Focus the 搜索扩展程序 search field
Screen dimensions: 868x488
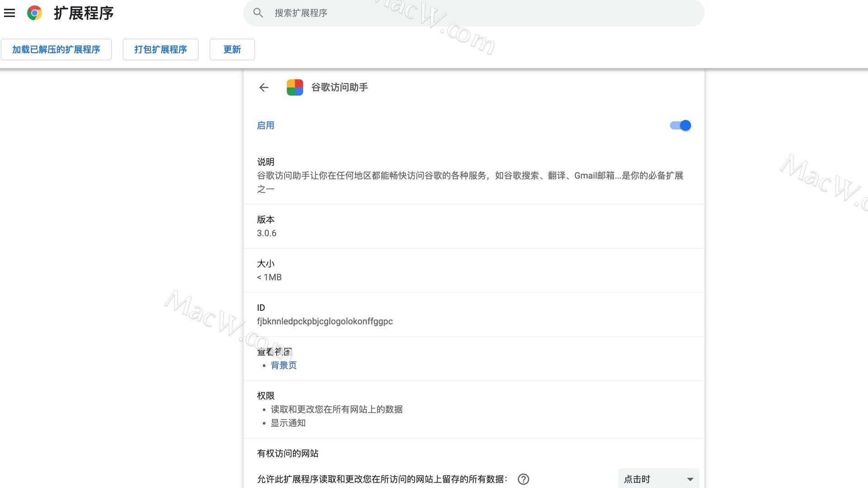pyautogui.click(x=474, y=13)
